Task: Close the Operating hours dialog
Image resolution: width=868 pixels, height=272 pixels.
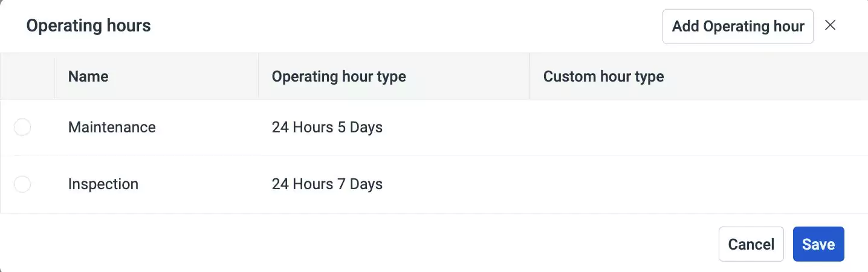Action: point(831,25)
